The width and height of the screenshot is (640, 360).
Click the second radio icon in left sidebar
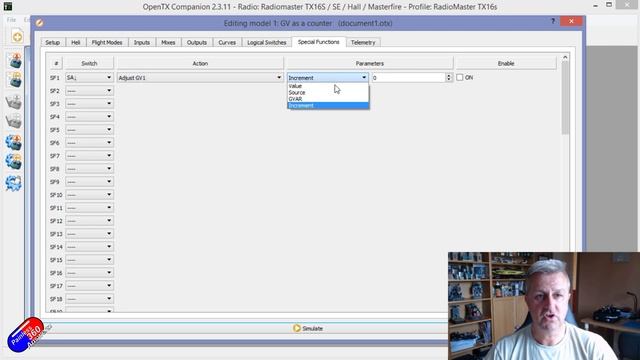coord(14,80)
